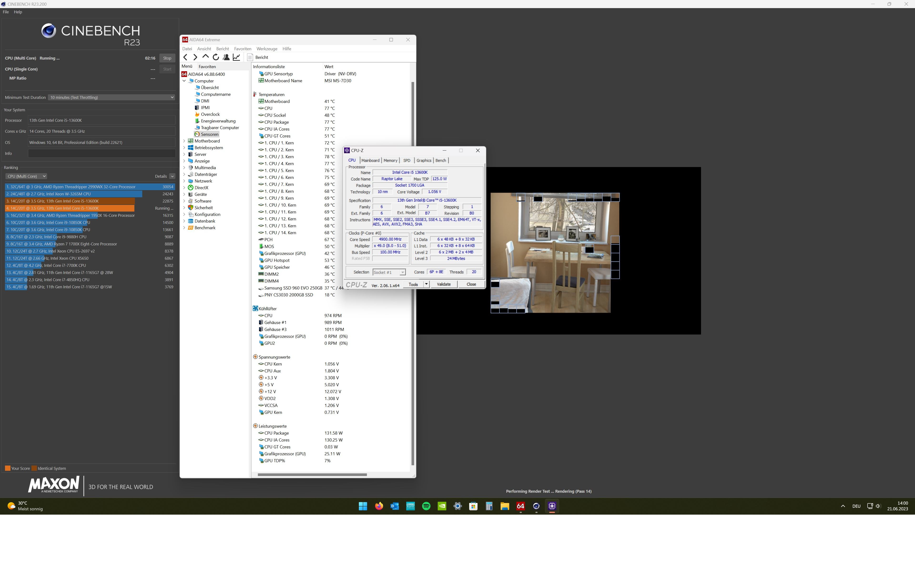Expand the Betriebssystem tree node
915x588 pixels.
pyautogui.click(x=184, y=148)
